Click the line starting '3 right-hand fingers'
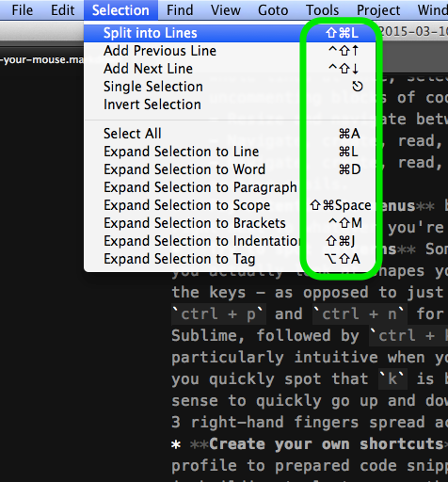 [310, 422]
